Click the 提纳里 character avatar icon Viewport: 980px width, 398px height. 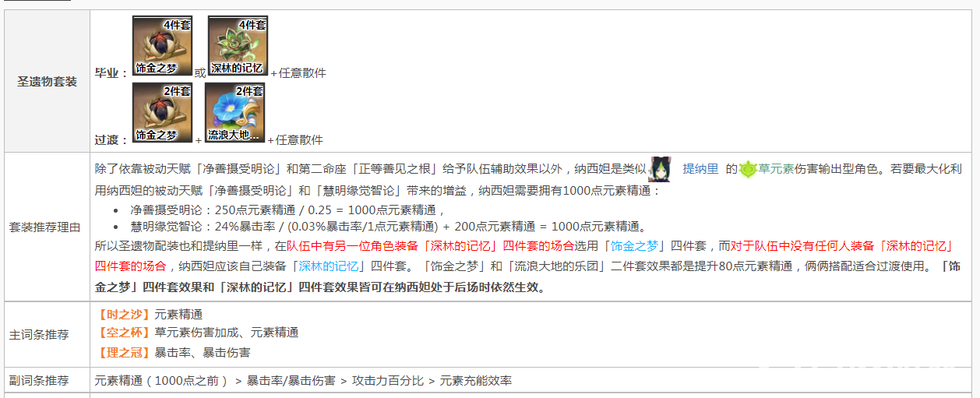(x=660, y=168)
